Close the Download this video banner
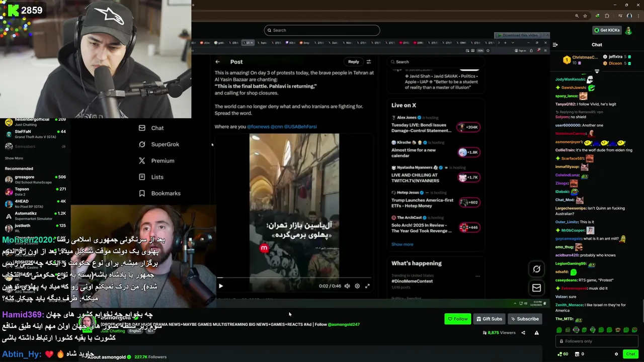This screenshot has width=644, height=362. click(547, 35)
